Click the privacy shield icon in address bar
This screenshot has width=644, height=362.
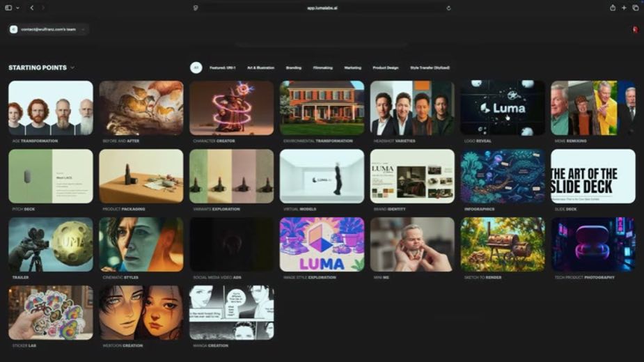coord(196,8)
